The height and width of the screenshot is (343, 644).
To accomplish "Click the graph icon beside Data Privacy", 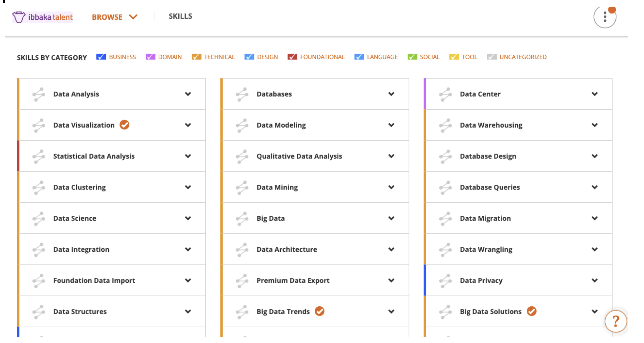I will coord(445,281).
